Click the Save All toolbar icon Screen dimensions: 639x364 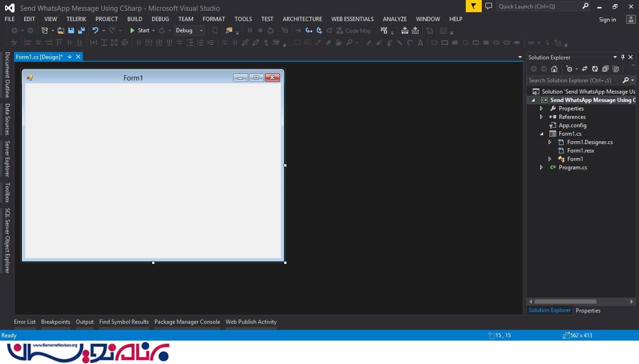81,30
